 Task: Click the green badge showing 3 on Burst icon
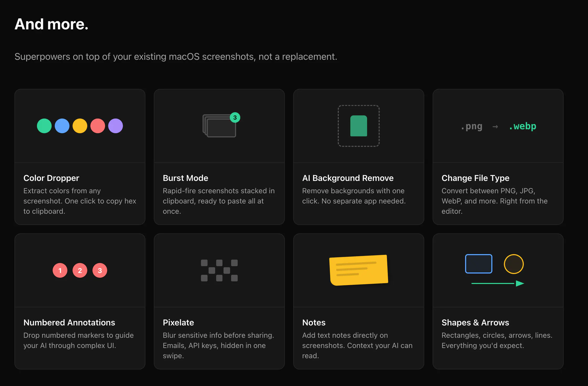coord(235,118)
